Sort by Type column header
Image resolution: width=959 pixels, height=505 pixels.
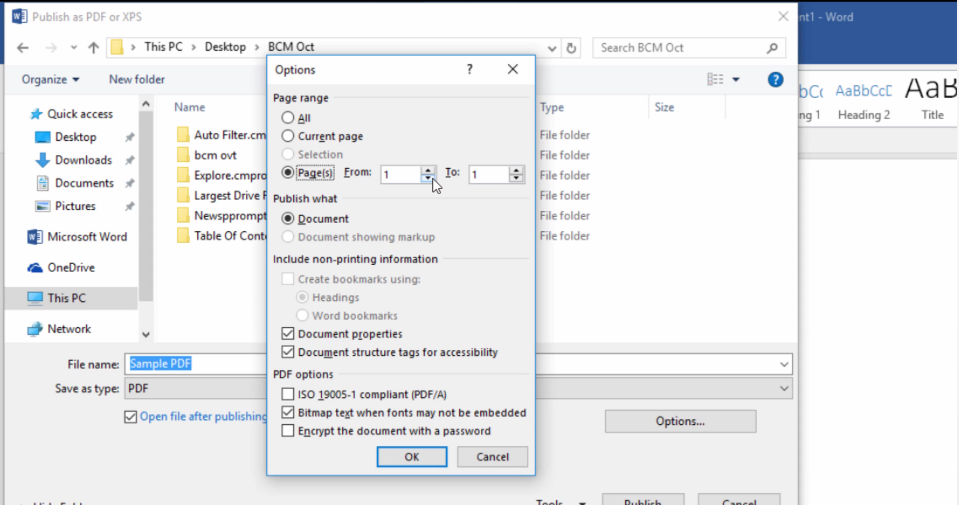coord(552,107)
